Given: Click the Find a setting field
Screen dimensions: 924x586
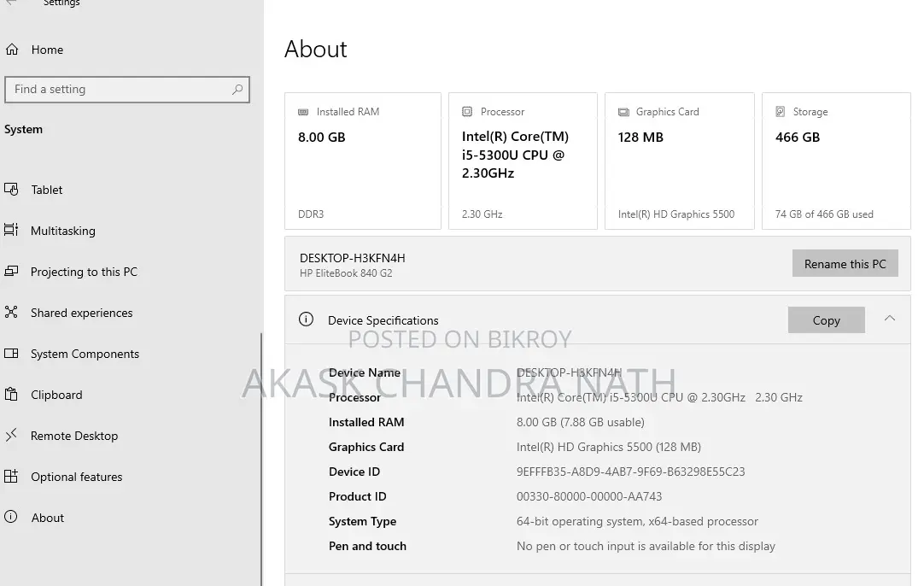Looking at the screenshot, I should pos(126,90).
